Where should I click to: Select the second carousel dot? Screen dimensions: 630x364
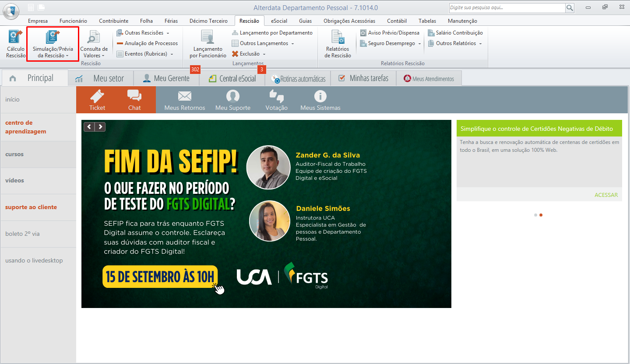click(x=541, y=215)
